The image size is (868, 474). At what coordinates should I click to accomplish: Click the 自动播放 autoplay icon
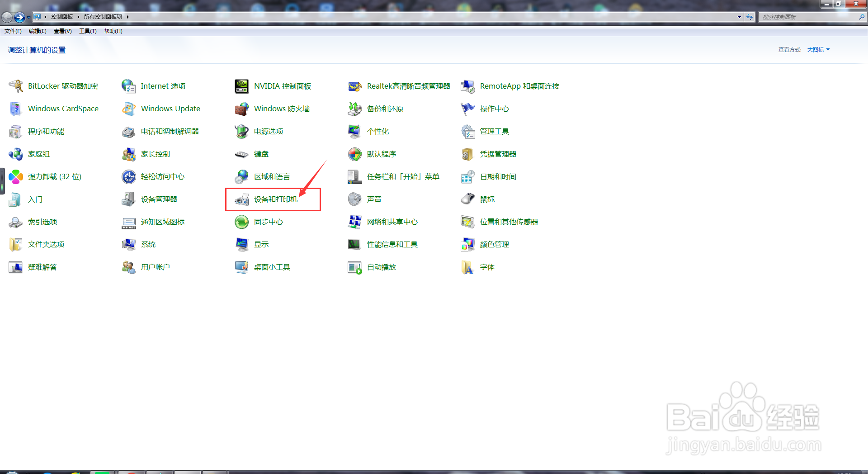click(x=355, y=267)
